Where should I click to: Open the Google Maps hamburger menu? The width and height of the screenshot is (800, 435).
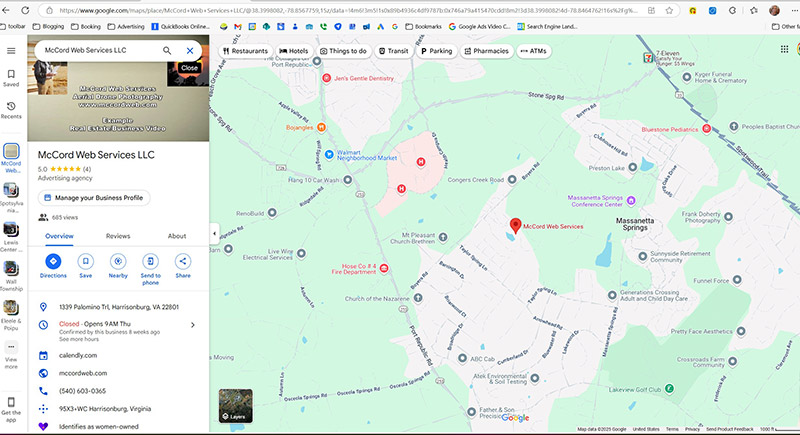pos(11,50)
